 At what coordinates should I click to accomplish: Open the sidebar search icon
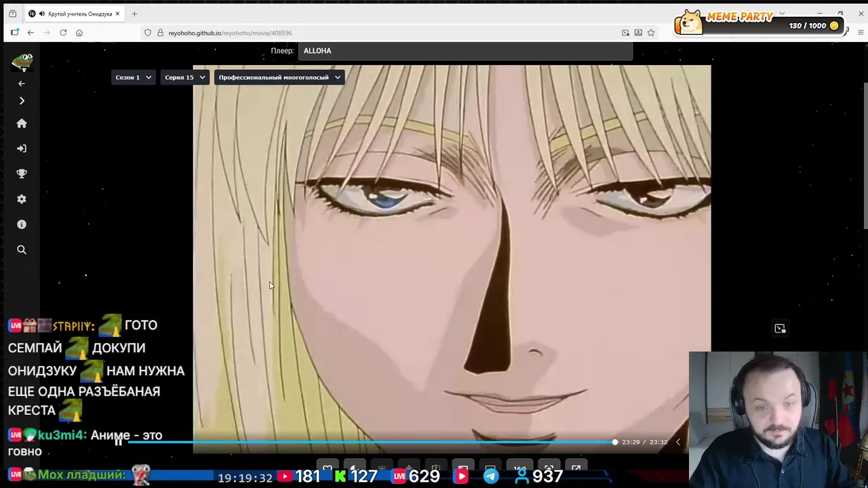tap(22, 249)
